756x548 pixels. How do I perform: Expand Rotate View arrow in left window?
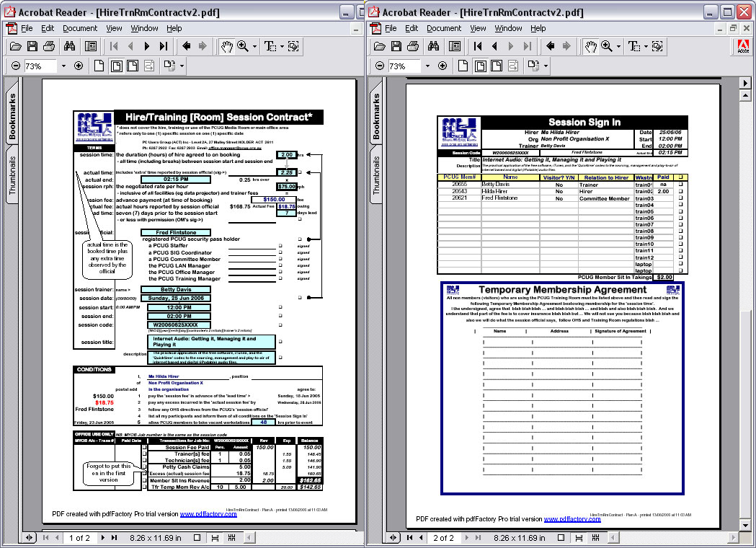(x=182, y=66)
